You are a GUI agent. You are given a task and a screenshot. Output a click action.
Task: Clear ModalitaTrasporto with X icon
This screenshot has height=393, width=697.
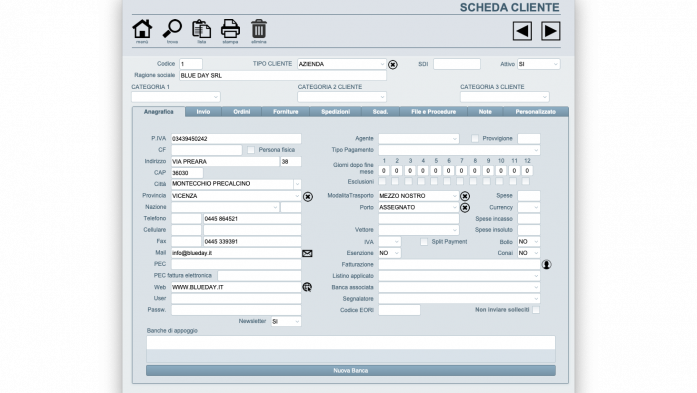pos(465,196)
